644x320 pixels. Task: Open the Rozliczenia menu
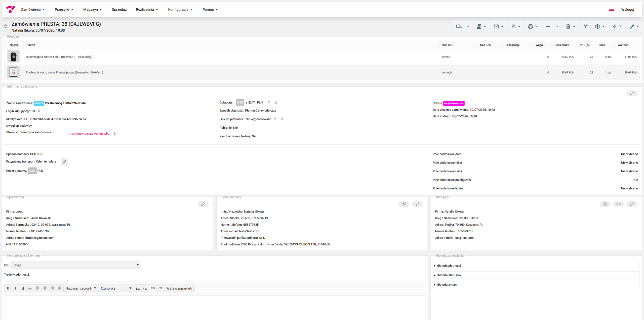(147, 10)
